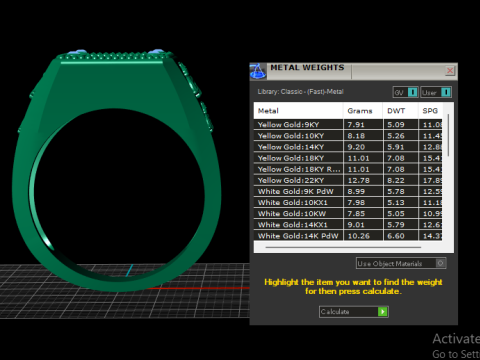Click the Metal Weights flask icon
This screenshot has width=480, height=360.
(x=258, y=71)
